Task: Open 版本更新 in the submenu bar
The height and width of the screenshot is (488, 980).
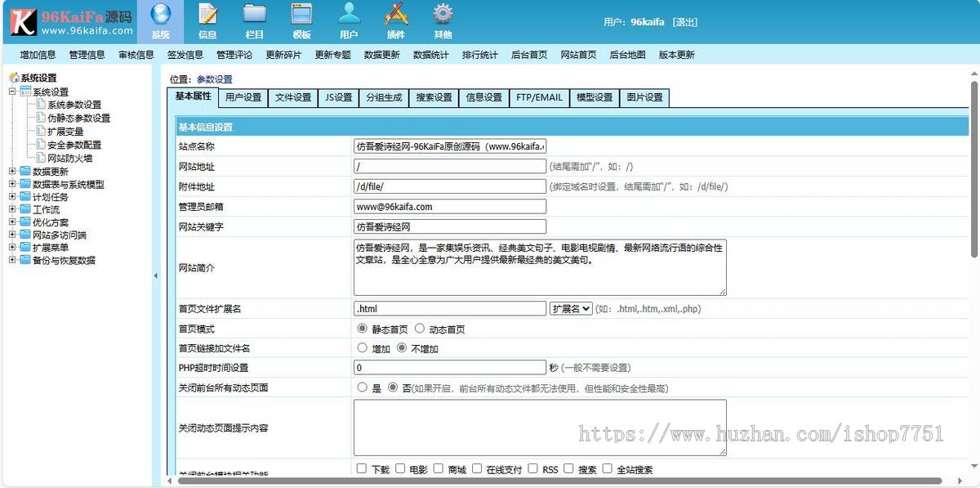Action: pos(676,55)
